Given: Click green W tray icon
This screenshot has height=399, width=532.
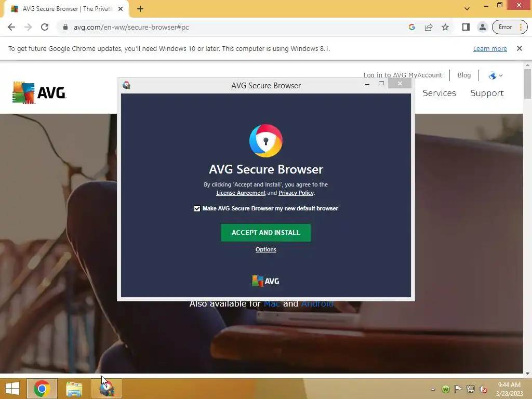Looking at the screenshot, I should [446, 389].
